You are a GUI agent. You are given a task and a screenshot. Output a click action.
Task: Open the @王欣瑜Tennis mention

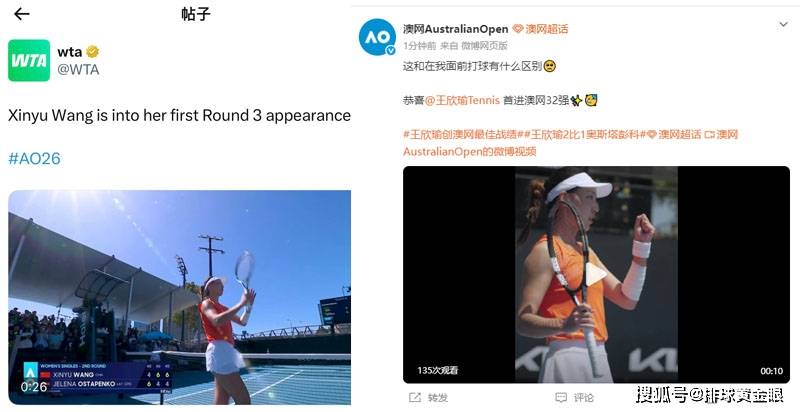(462, 100)
